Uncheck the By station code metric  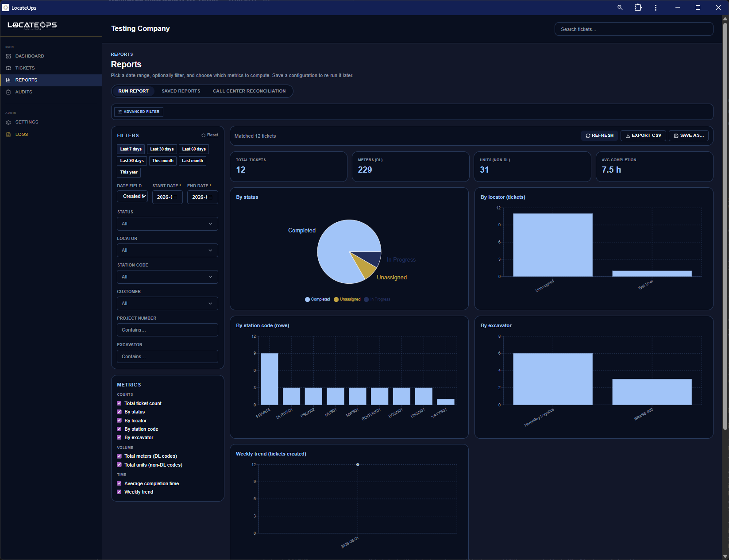pyautogui.click(x=119, y=429)
